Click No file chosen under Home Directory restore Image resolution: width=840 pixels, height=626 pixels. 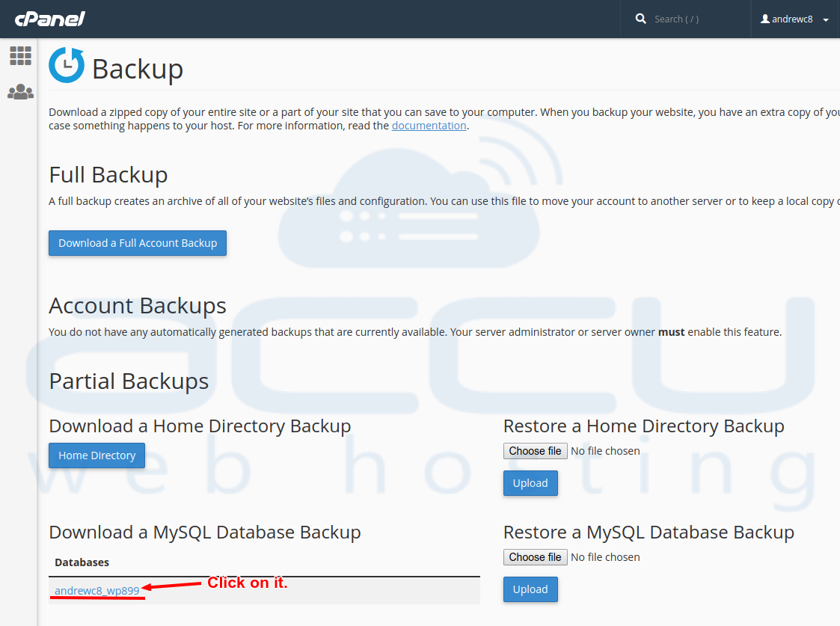pos(605,451)
